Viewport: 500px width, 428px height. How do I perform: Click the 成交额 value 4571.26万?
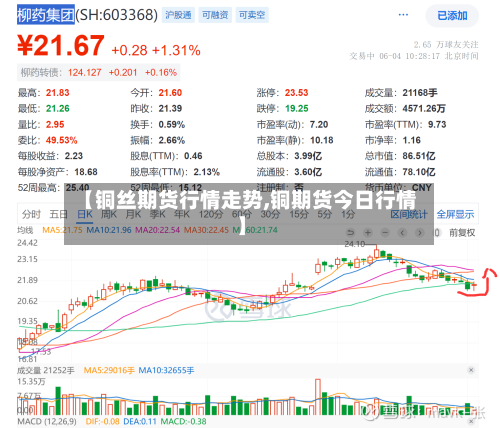tap(424, 108)
